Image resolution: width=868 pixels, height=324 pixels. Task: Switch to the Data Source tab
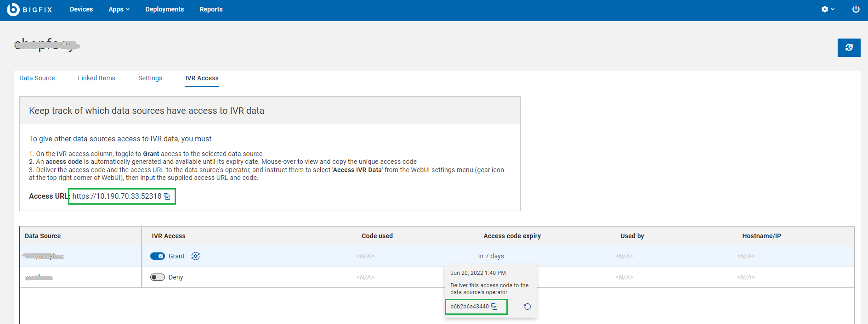coord(37,78)
